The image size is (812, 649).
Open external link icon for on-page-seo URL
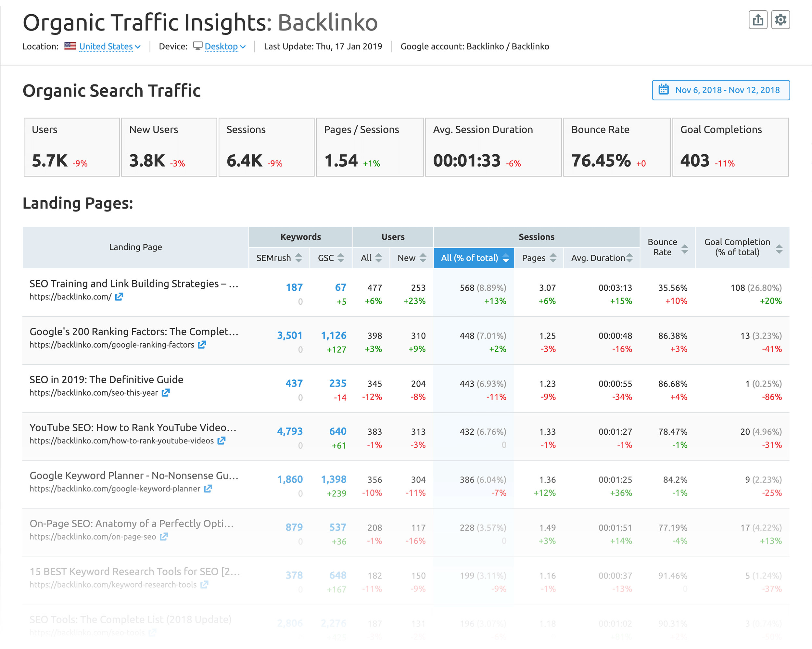163,537
